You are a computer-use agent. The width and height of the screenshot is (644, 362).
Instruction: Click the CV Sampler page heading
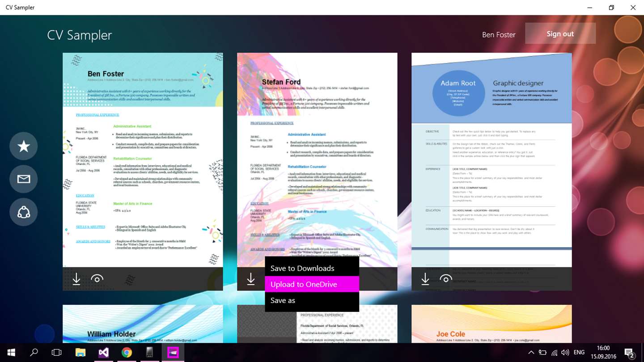pyautogui.click(x=80, y=35)
